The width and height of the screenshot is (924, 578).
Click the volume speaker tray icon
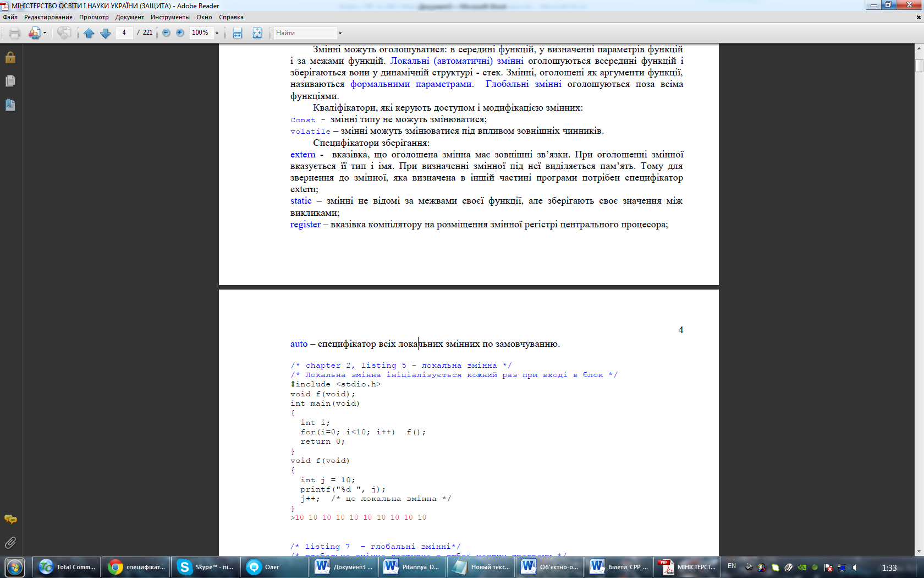point(855,568)
